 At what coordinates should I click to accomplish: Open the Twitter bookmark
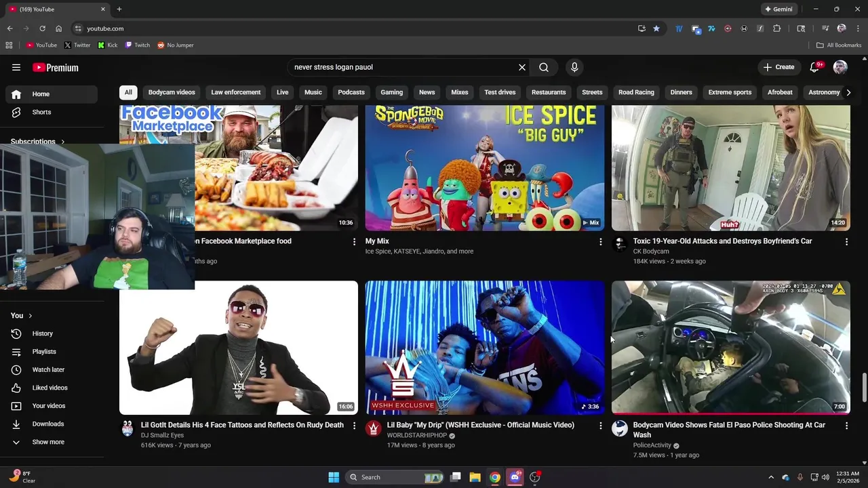point(77,45)
